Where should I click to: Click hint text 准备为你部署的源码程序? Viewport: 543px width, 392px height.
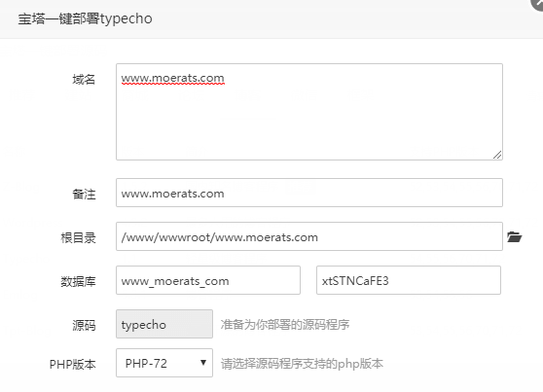click(x=285, y=325)
